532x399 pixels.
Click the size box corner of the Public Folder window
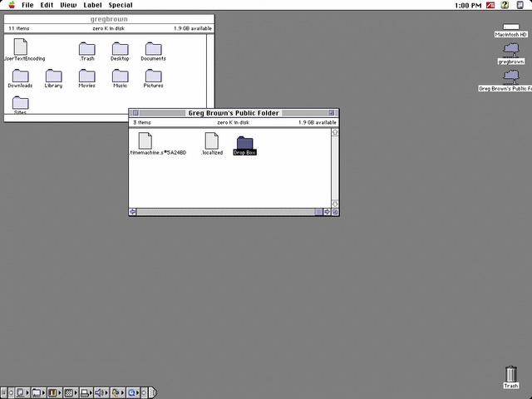(335, 212)
